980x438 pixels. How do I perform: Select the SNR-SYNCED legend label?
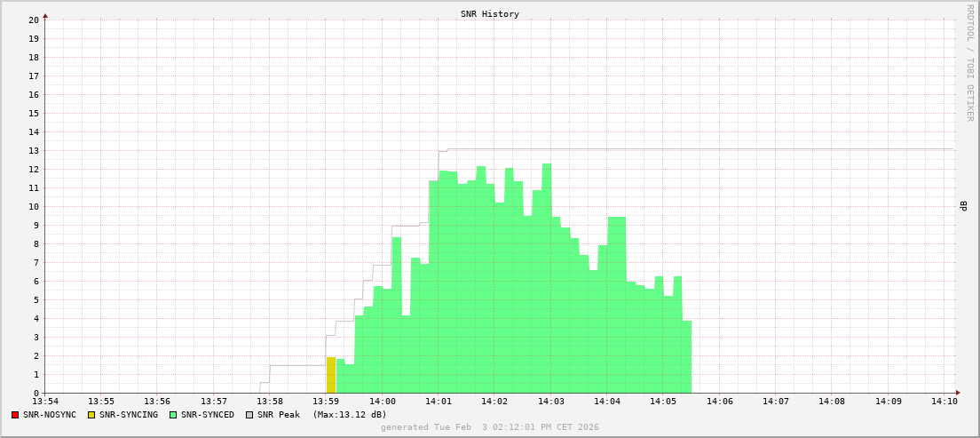coord(208,415)
